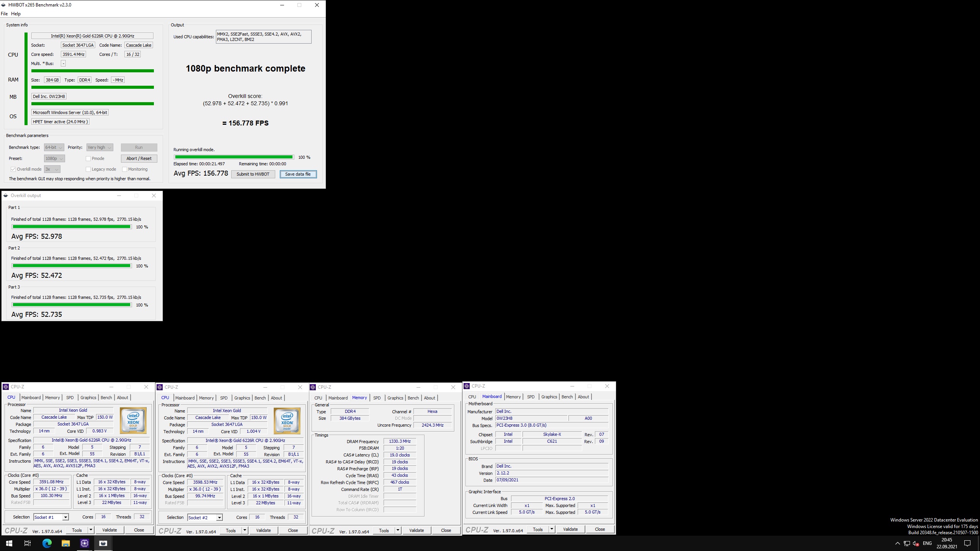Switch to Mainboard tab in Socket #1 CPU-Z
This screenshot has width=980, height=551.
pyautogui.click(x=31, y=398)
